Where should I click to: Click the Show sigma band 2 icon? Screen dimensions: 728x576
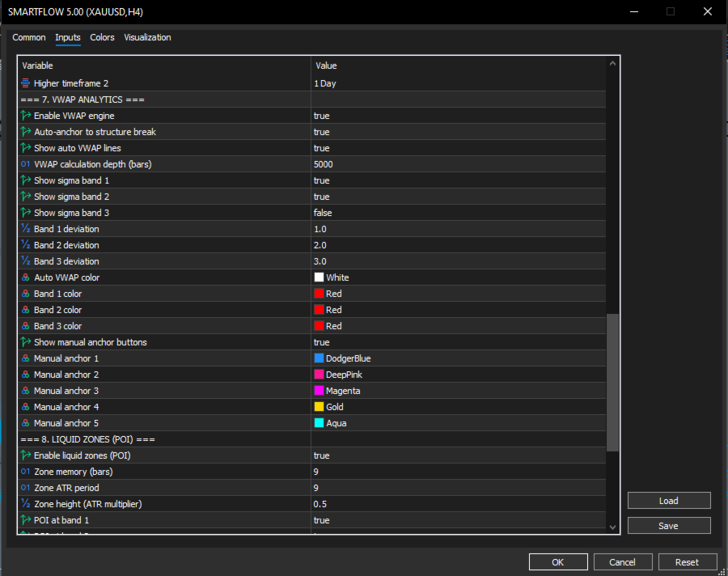[x=26, y=197]
